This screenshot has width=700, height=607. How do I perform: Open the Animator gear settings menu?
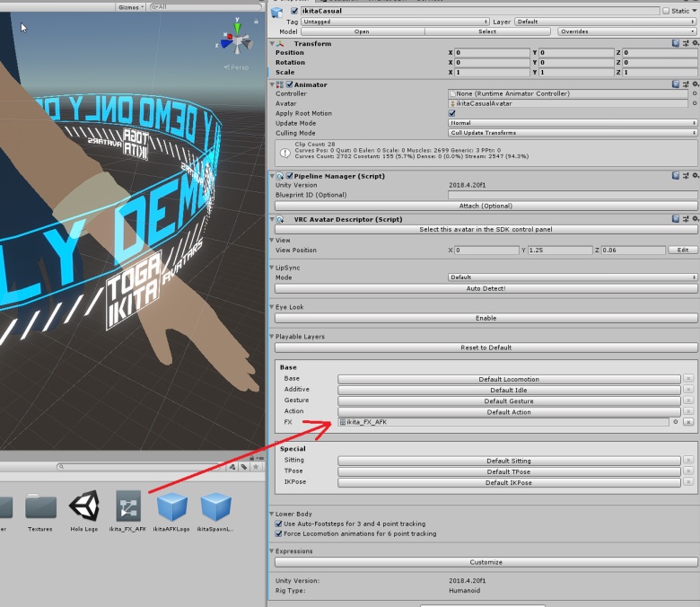(696, 84)
